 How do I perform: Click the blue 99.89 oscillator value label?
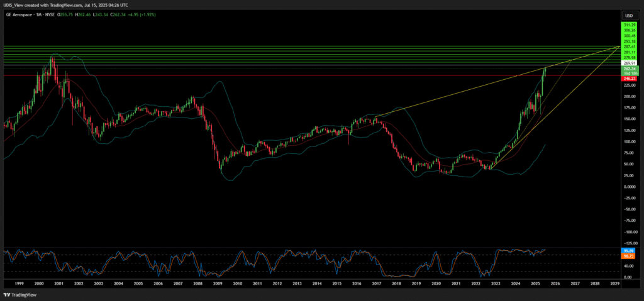(x=628, y=251)
